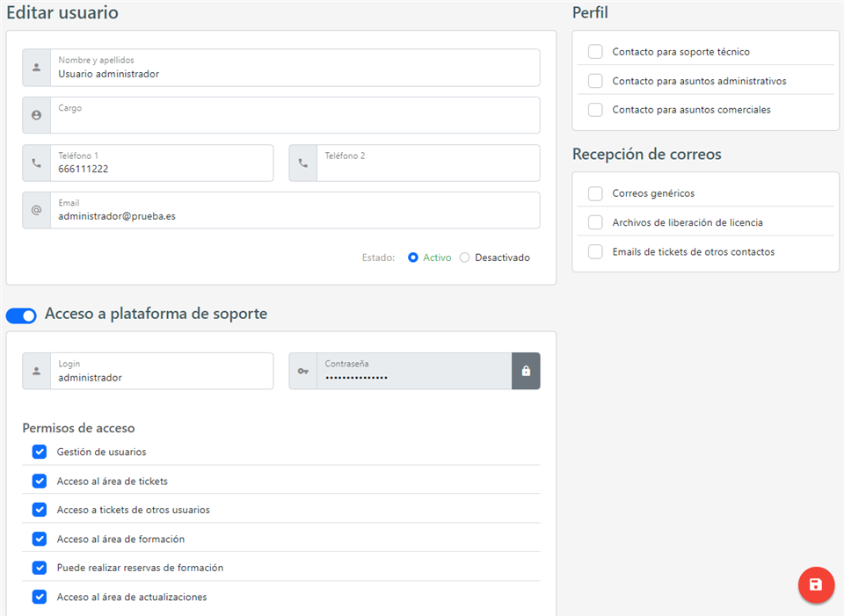Enable Correos genéricos checkbox
Screen dimensions: 844x616
(595, 193)
